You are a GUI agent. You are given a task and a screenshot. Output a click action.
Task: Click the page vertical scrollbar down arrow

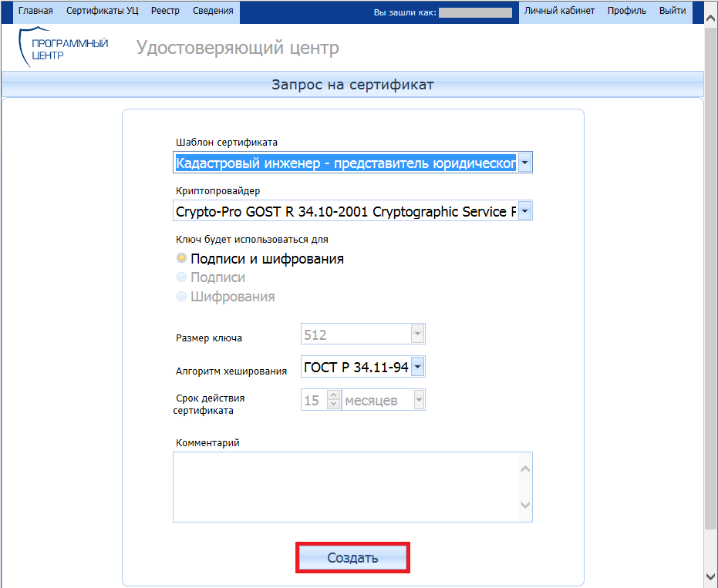(x=710, y=577)
